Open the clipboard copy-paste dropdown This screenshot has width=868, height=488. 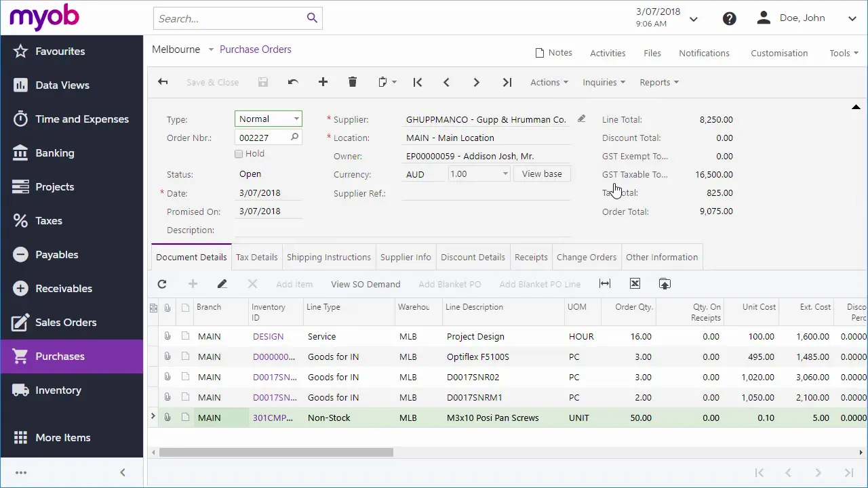387,82
